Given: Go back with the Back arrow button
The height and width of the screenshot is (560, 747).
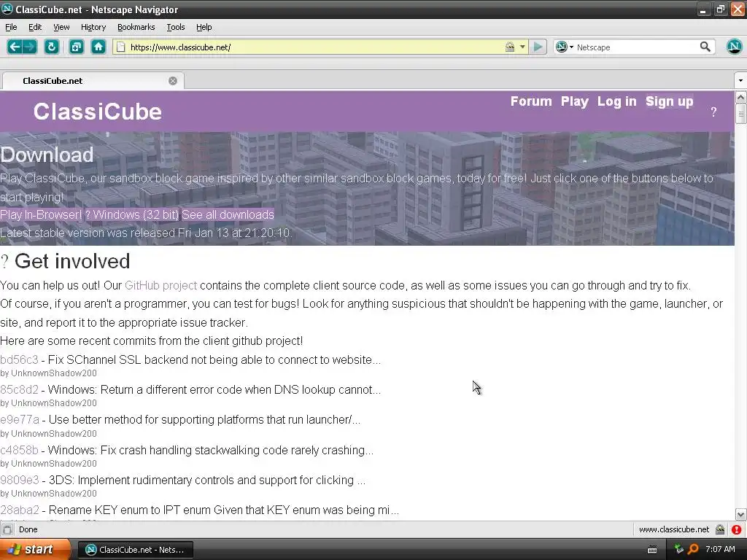Looking at the screenshot, I should click(15, 47).
